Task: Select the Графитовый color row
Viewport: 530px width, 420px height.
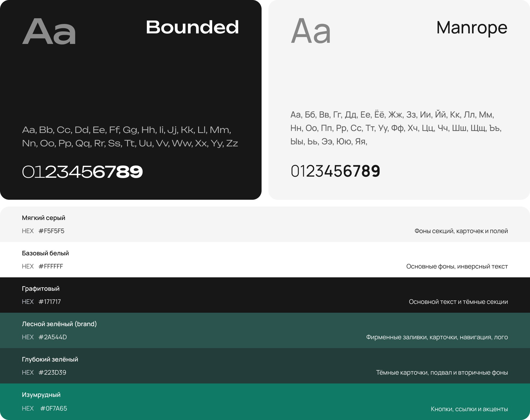Action: tap(265, 295)
